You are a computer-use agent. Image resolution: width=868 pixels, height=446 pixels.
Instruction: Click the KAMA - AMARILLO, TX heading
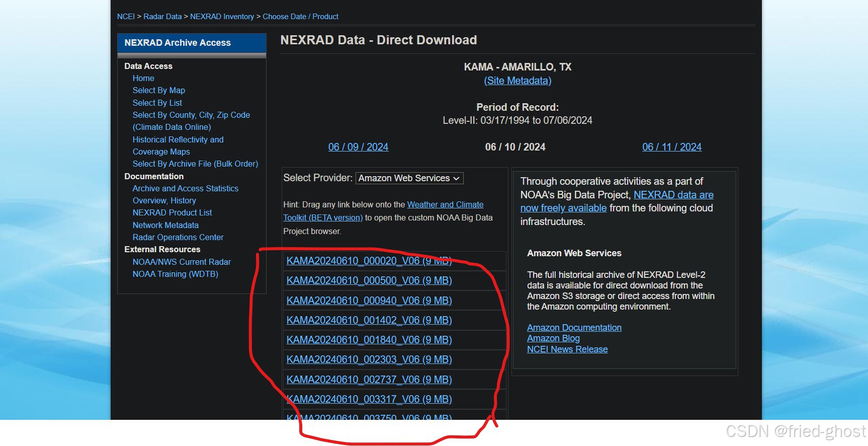tap(517, 67)
